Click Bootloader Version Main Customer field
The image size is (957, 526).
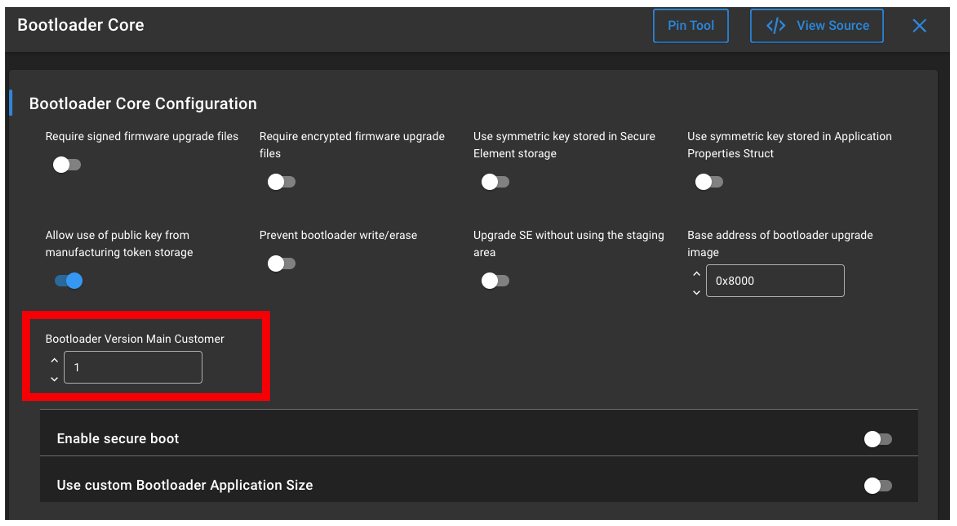pos(133,368)
